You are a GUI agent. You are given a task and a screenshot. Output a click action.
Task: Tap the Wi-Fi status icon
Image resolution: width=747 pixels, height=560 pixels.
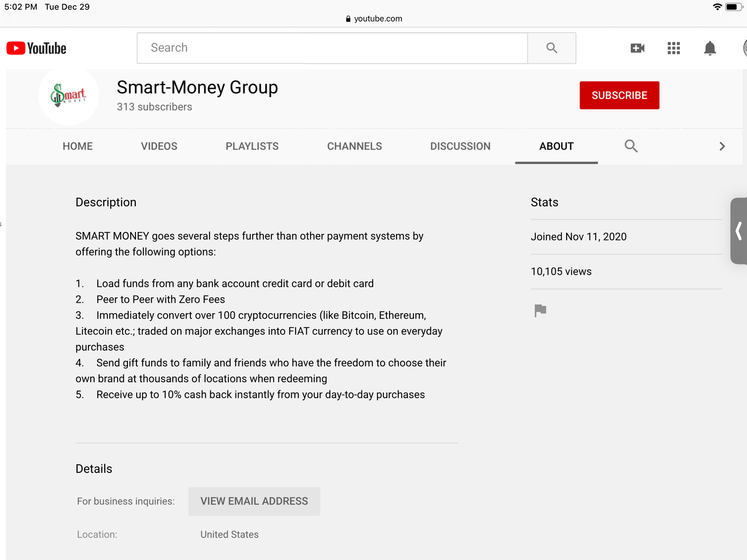pyautogui.click(x=717, y=7)
